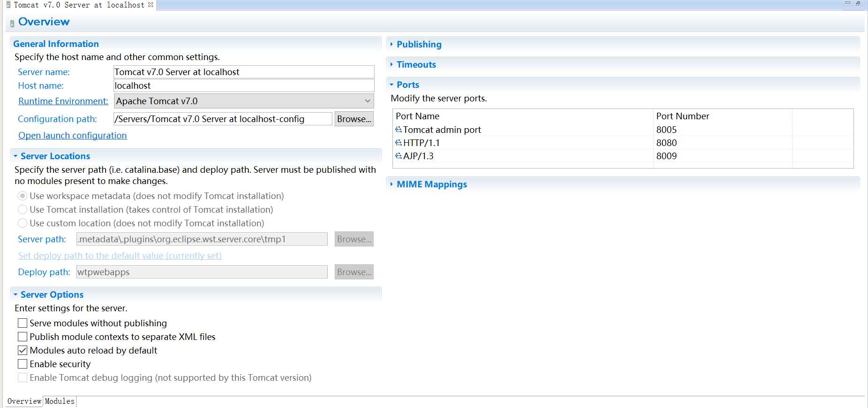Screen dimensions: 868x408
Task: Click Browse next to Deploy path
Action: point(354,272)
